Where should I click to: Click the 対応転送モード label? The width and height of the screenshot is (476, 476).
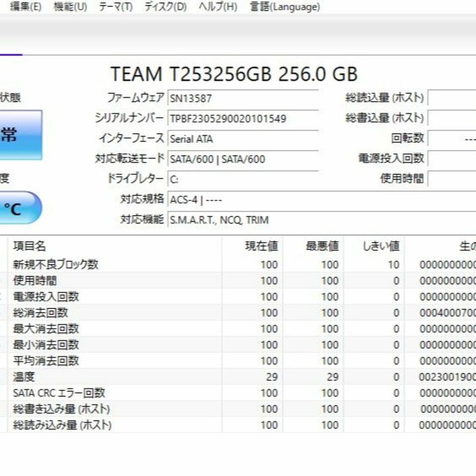130,159
